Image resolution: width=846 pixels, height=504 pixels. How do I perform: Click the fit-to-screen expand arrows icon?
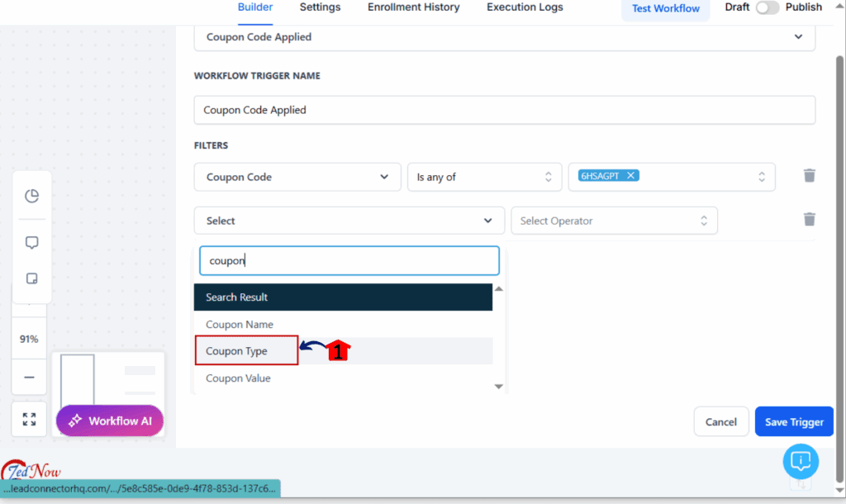coord(29,419)
